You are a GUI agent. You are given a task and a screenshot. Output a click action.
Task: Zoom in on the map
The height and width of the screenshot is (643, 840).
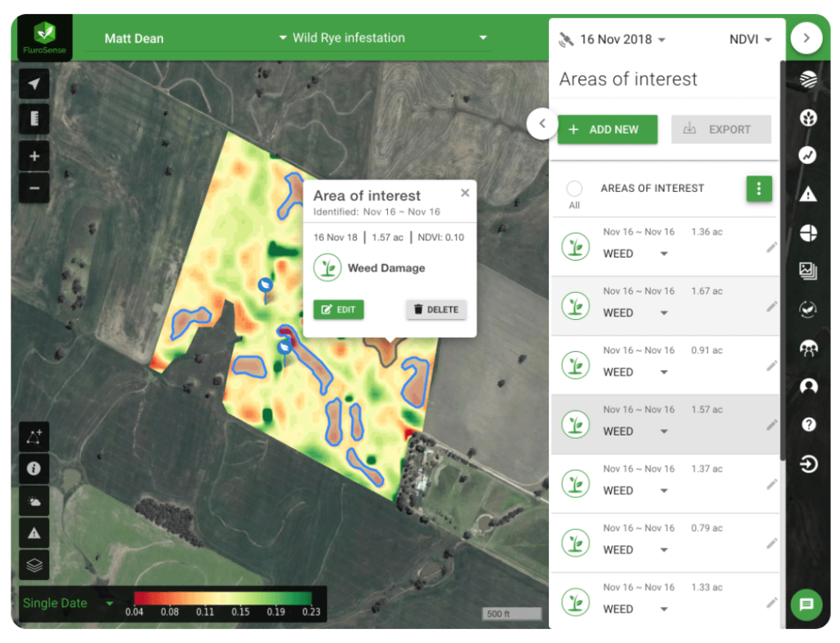tap(34, 156)
